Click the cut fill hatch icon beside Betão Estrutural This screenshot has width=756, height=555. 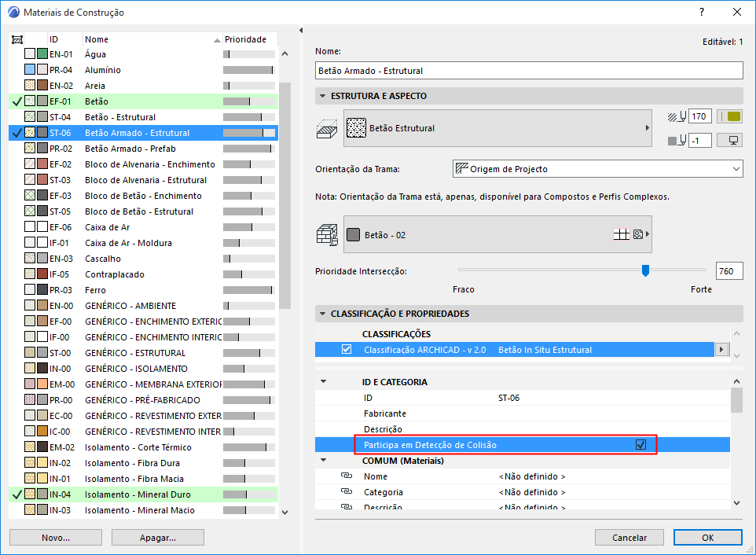click(326, 129)
